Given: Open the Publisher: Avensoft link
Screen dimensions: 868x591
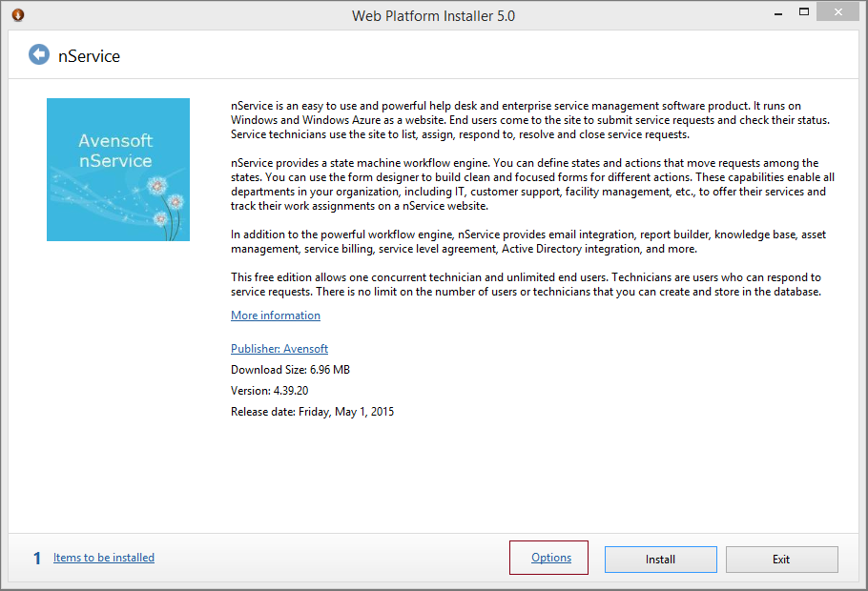Looking at the screenshot, I should 279,349.
